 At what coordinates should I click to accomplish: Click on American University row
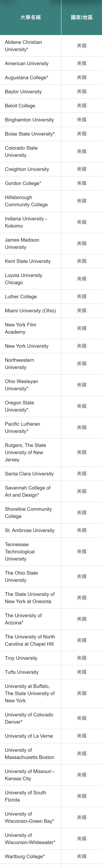coord(27,63)
